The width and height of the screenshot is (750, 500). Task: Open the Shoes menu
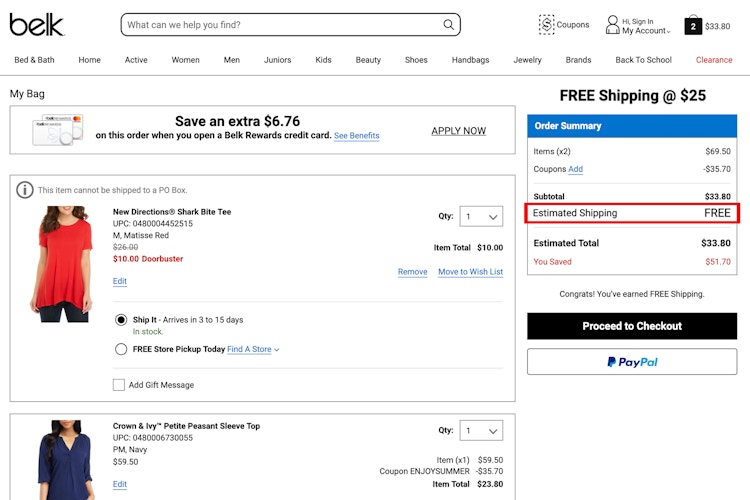click(416, 60)
